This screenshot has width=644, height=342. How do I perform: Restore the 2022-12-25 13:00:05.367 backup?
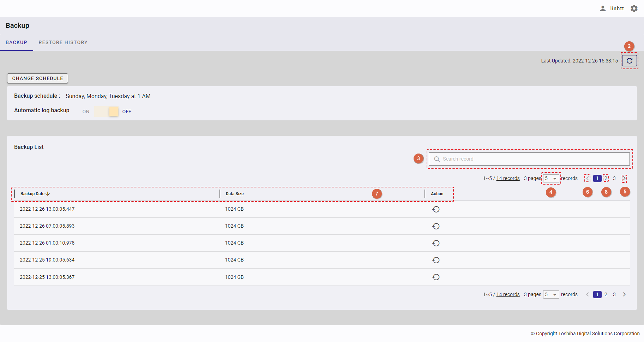436,277
